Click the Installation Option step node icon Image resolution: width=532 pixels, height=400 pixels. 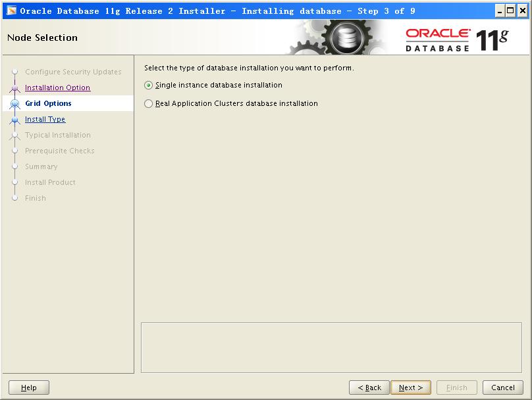[14, 88]
